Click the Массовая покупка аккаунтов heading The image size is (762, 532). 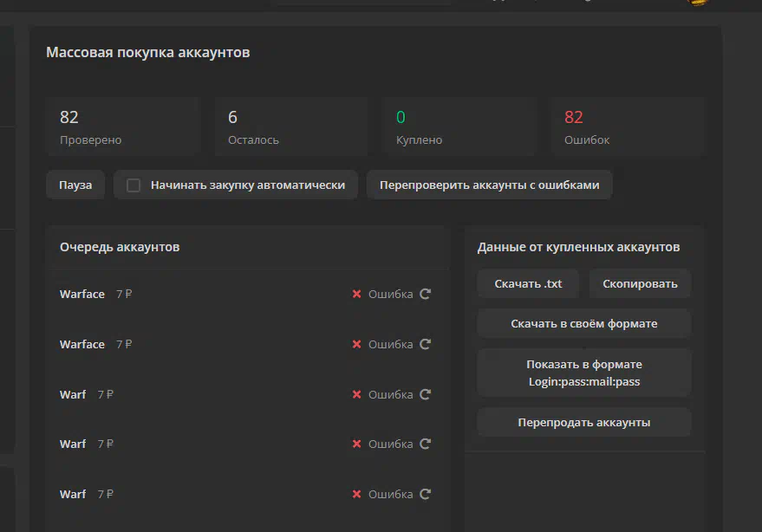coord(147,52)
